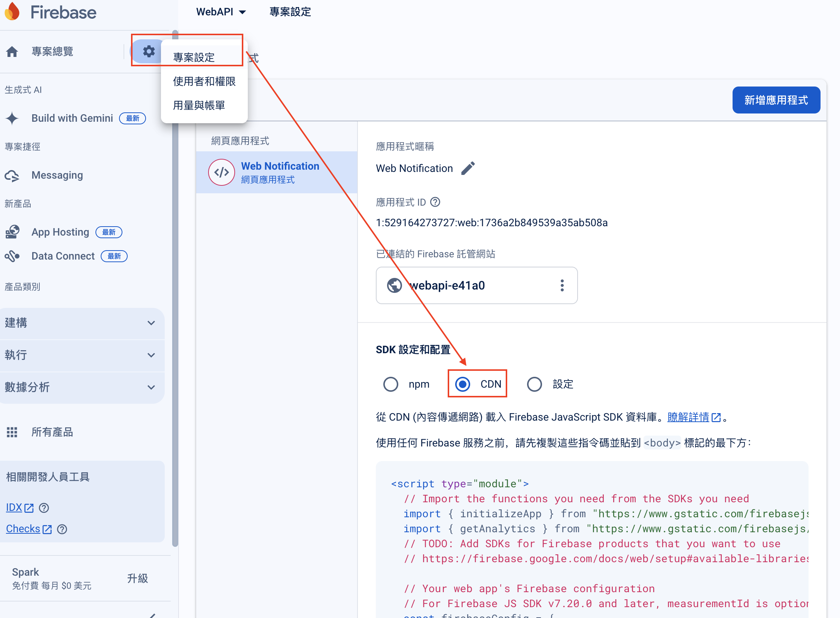Click the 新增應用程式 button

pyautogui.click(x=776, y=100)
